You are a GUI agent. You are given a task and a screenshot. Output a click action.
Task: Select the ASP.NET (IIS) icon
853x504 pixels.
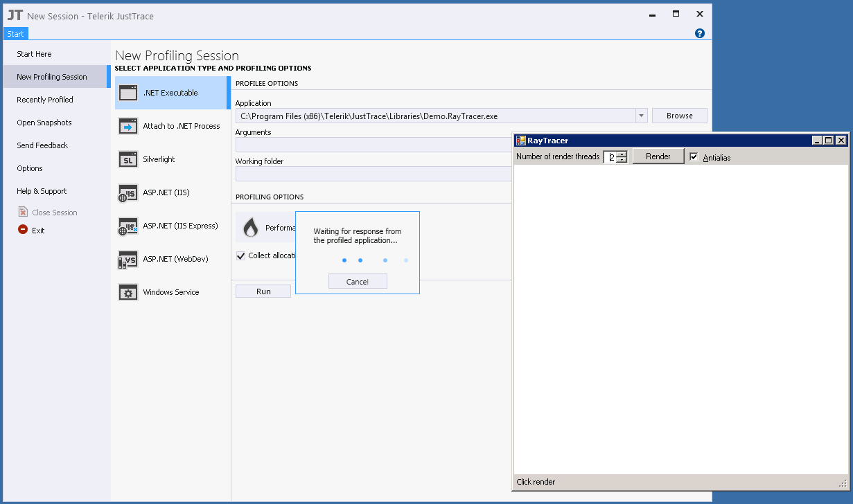(128, 192)
